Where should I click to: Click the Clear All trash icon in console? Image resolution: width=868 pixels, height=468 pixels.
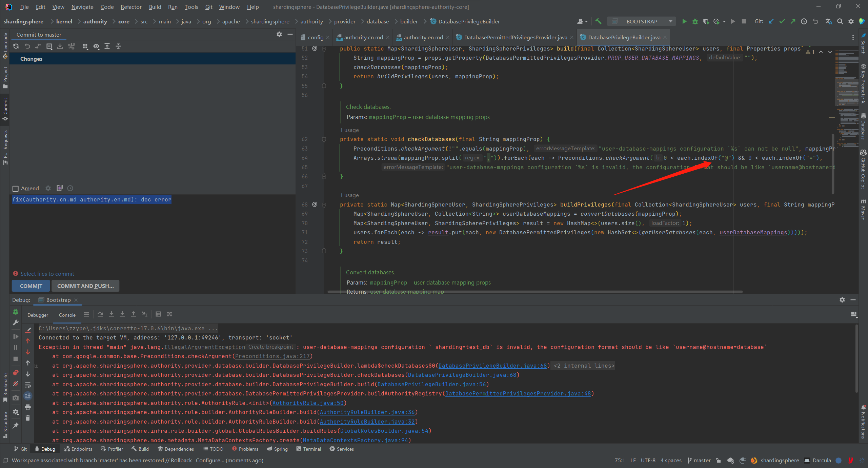tap(28, 418)
